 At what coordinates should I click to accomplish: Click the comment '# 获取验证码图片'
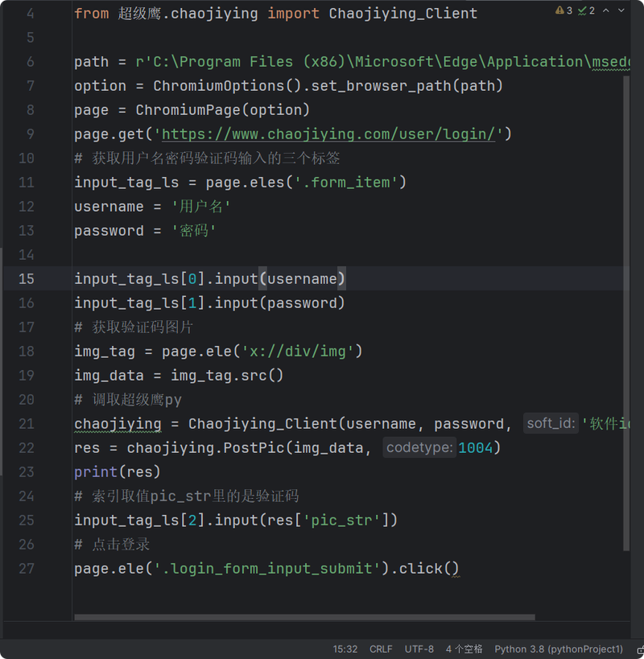tap(134, 327)
